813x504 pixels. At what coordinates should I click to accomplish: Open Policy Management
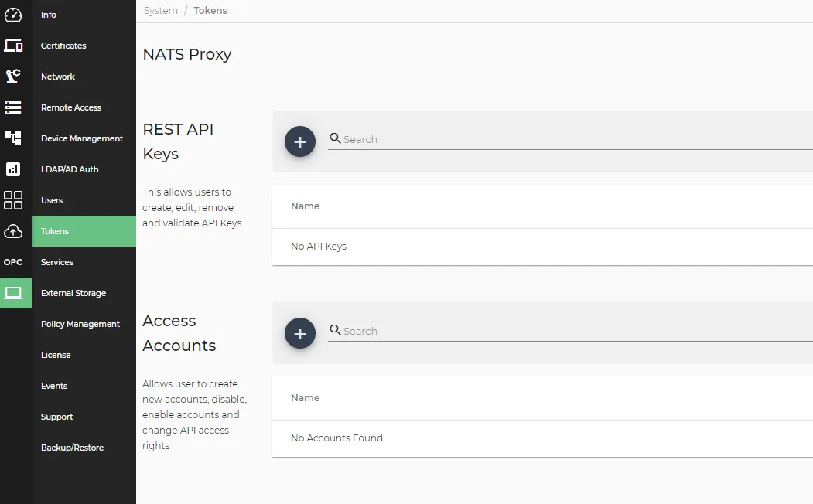point(84,324)
